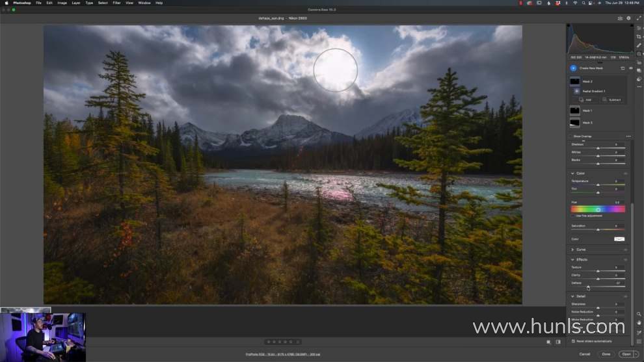Click the Hue rainbow slider bar

(598, 209)
